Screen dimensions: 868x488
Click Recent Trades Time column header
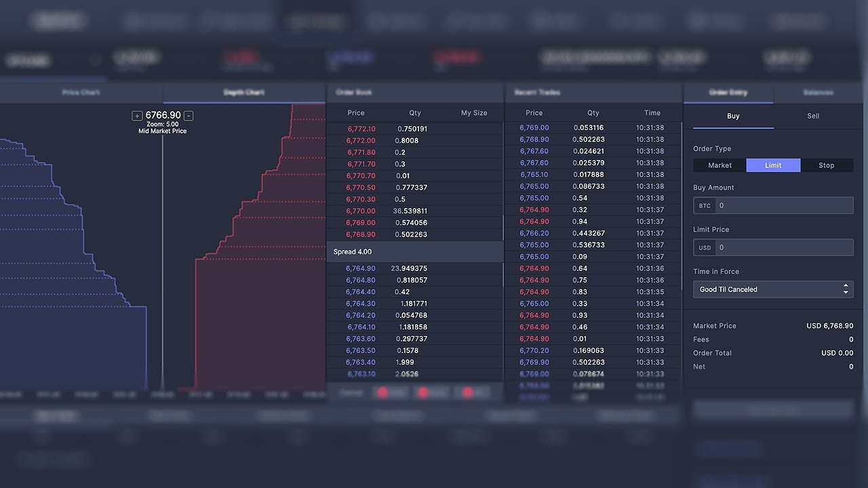[x=652, y=113]
